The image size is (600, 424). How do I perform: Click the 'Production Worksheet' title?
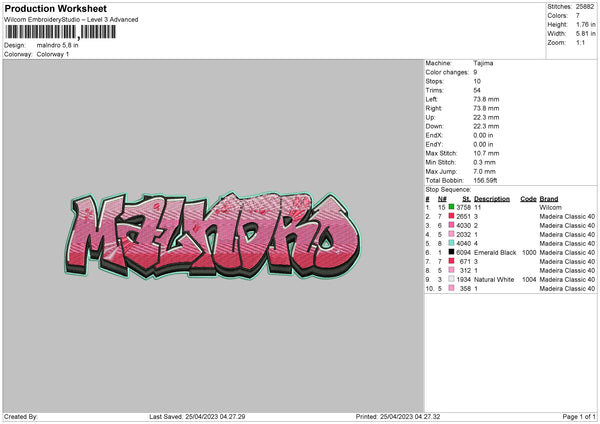point(55,8)
